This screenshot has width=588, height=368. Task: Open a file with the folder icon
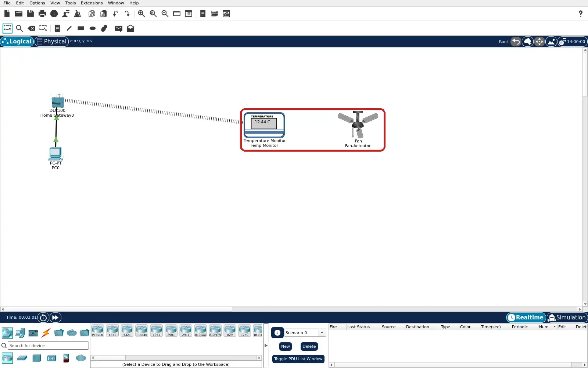pos(19,14)
